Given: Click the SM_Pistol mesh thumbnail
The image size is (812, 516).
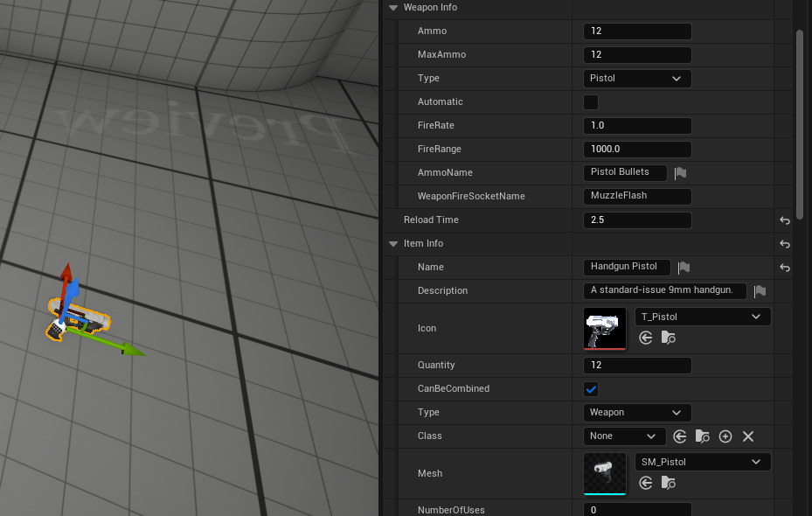Looking at the screenshot, I should click(x=605, y=472).
